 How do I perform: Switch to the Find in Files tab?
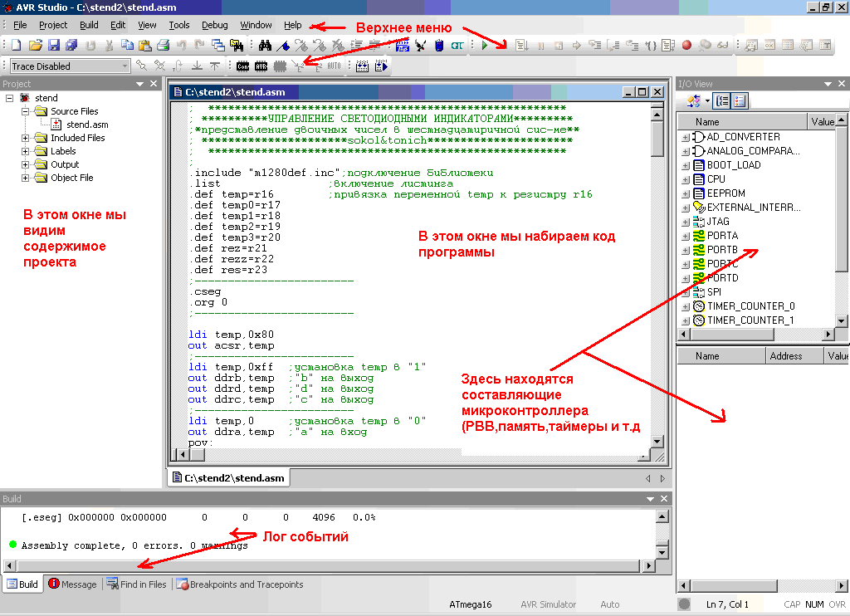tap(137, 584)
